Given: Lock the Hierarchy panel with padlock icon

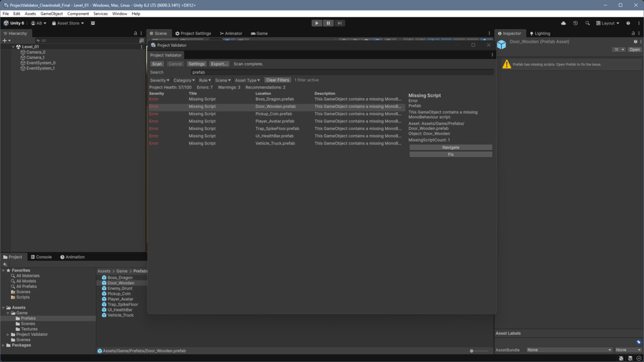Looking at the screenshot, I should pyautogui.click(x=135, y=33).
